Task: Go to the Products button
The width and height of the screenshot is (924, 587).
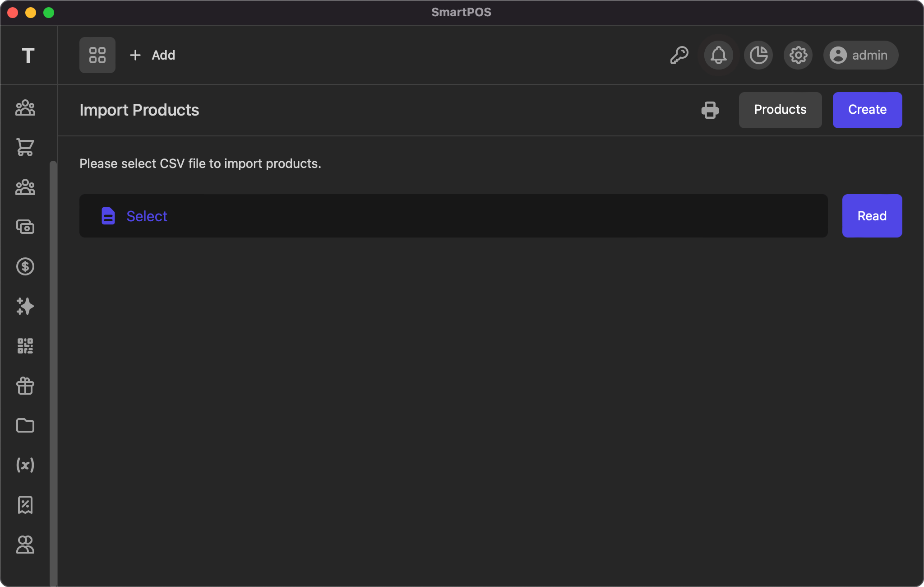Action: (780, 110)
